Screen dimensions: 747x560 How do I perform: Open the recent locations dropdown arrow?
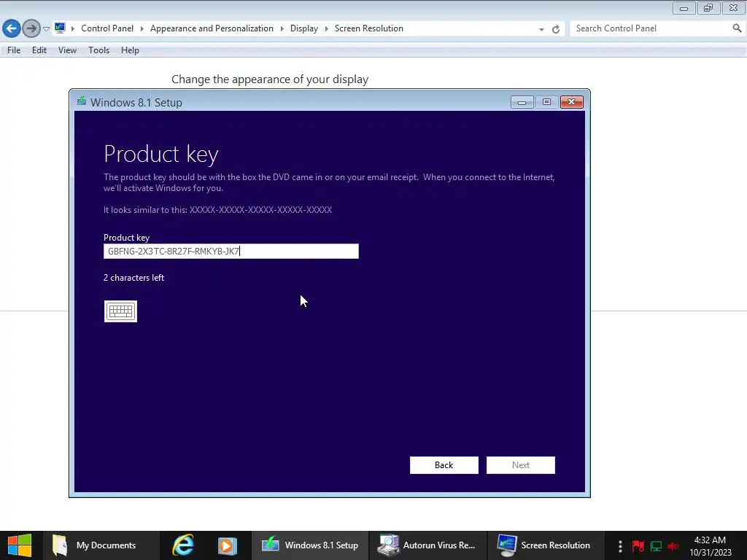point(46,28)
